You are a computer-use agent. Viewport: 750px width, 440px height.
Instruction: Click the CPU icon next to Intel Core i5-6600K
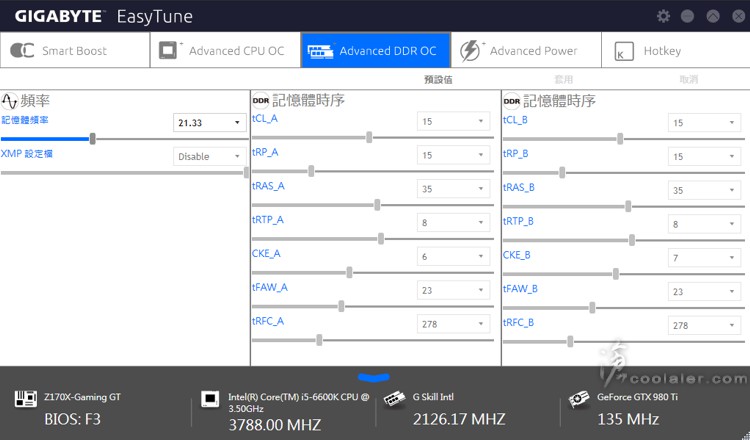click(x=210, y=399)
